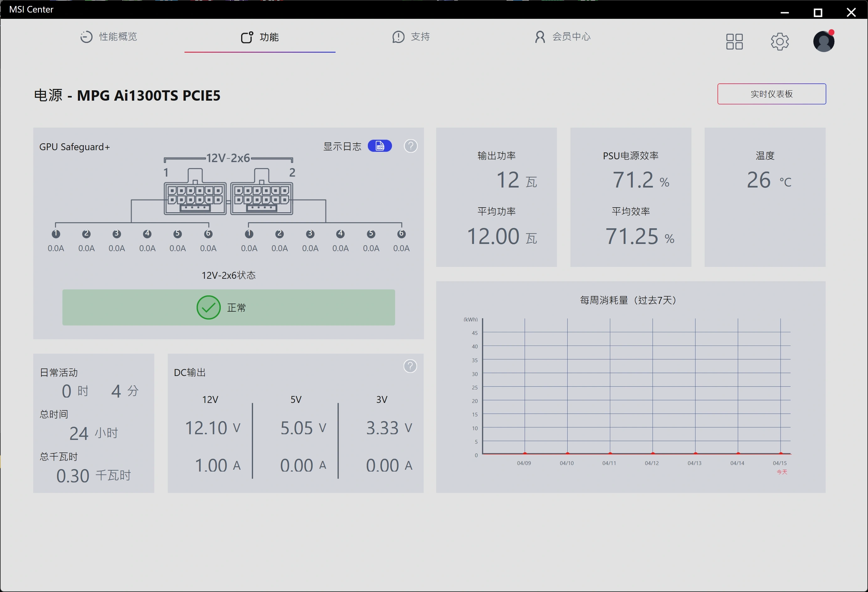
Task: Click the GPU Safeguard+ title
Action: coord(75,147)
